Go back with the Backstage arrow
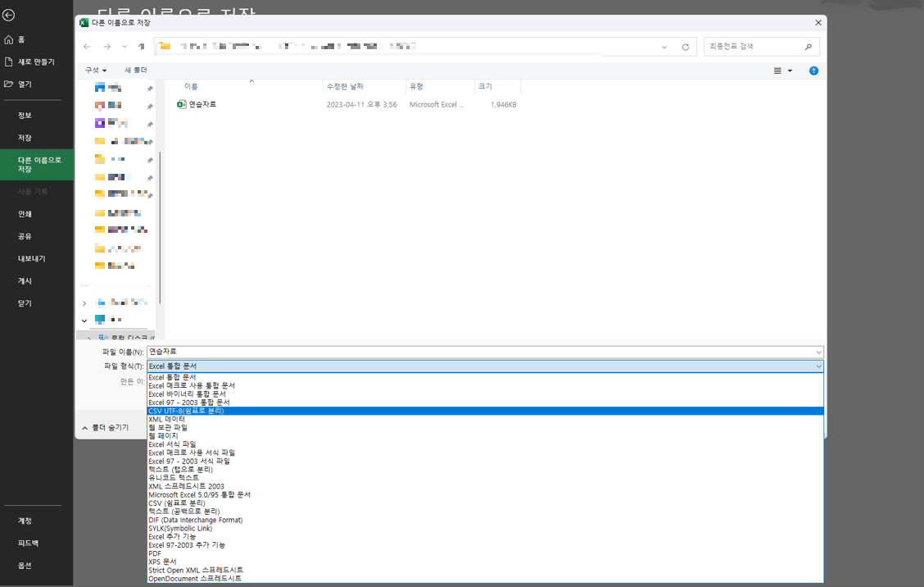Image resolution: width=924 pixels, height=587 pixels. coord(9,16)
